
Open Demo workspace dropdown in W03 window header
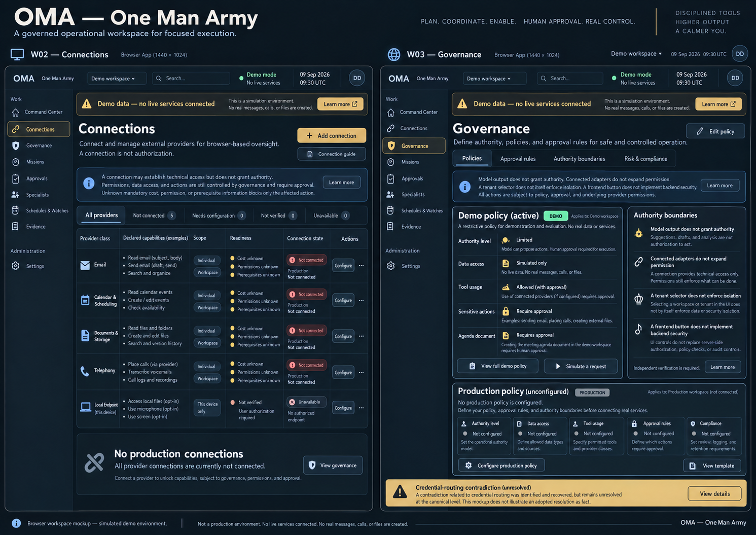494,79
